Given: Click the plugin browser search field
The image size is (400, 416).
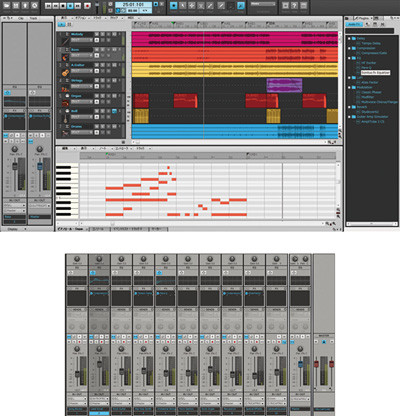Looking at the screenshot, I should (x=369, y=31).
